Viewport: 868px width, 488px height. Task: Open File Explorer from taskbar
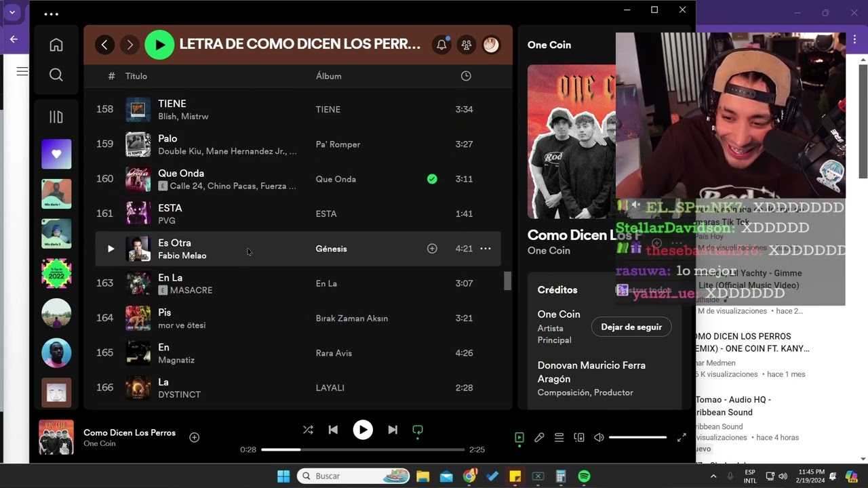423,476
